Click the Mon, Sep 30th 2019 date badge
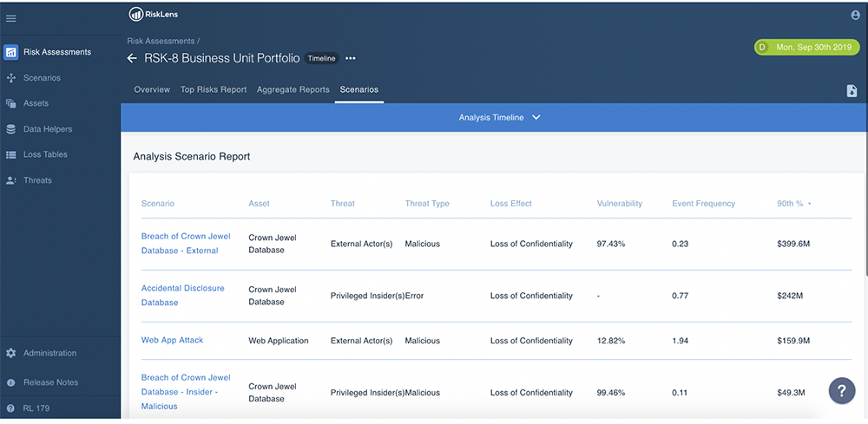The width and height of the screenshot is (868, 424). coord(806,47)
